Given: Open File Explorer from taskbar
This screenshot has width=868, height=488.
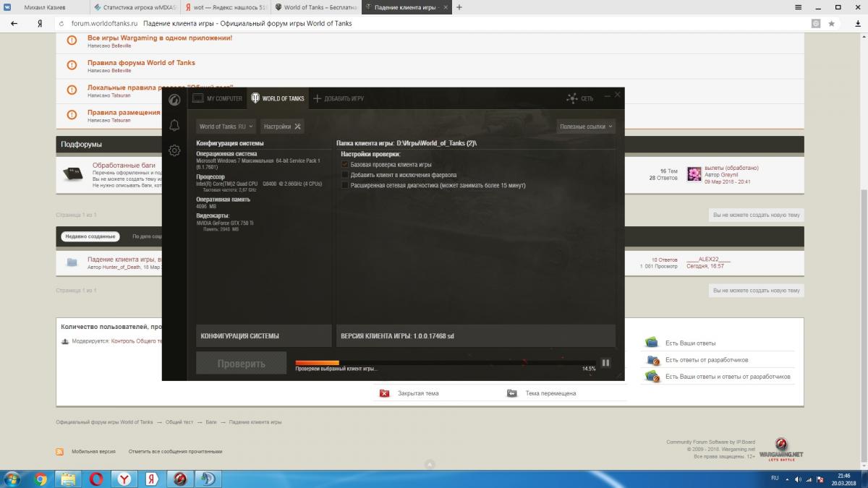Looking at the screenshot, I should click(x=69, y=479).
